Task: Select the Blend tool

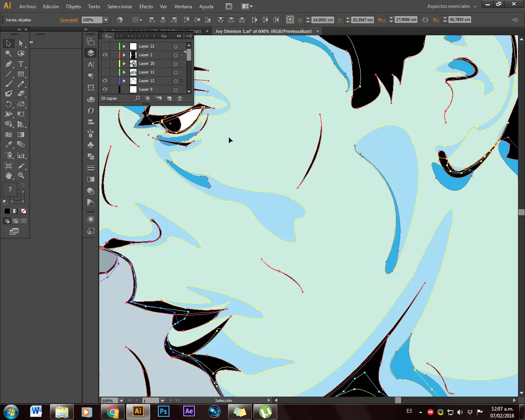Action: pos(21,144)
